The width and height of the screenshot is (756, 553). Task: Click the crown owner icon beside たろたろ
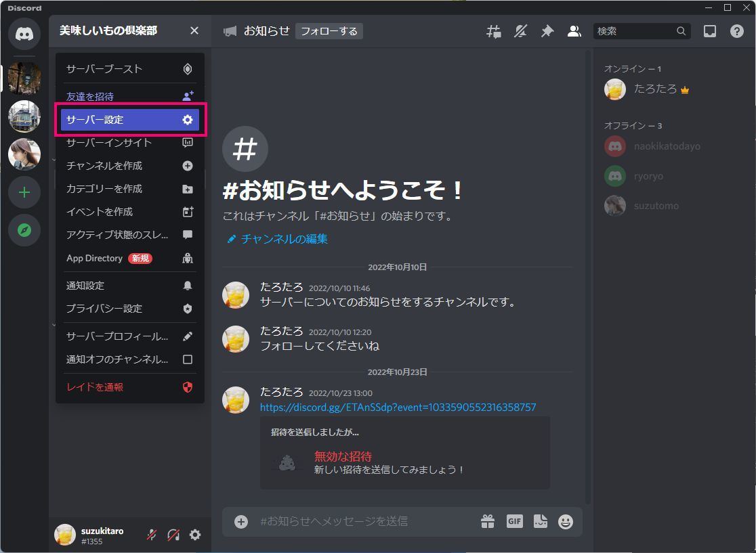click(685, 89)
